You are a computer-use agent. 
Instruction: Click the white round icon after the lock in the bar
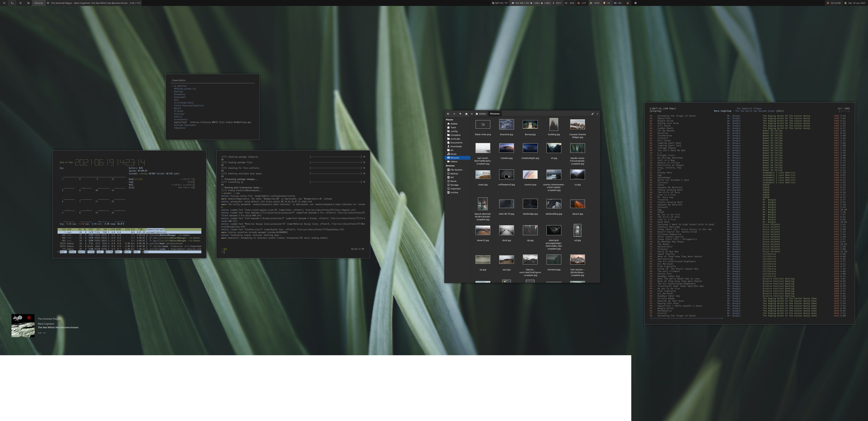636,3
